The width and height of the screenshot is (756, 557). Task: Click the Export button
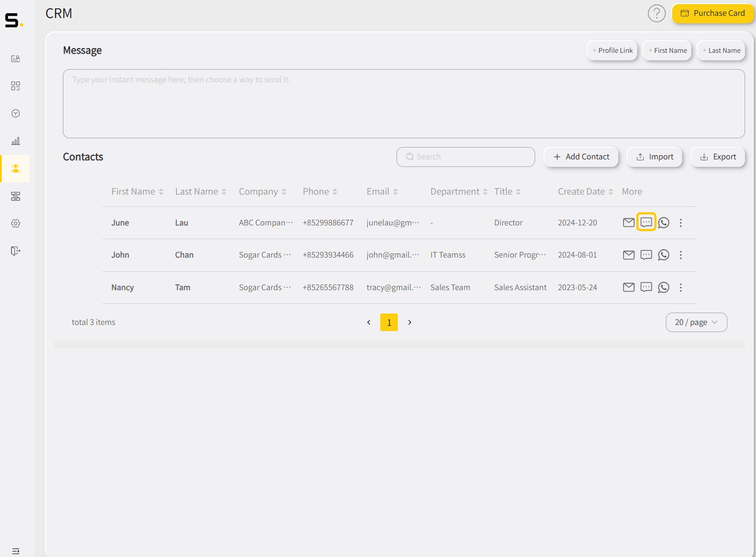point(718,157)
